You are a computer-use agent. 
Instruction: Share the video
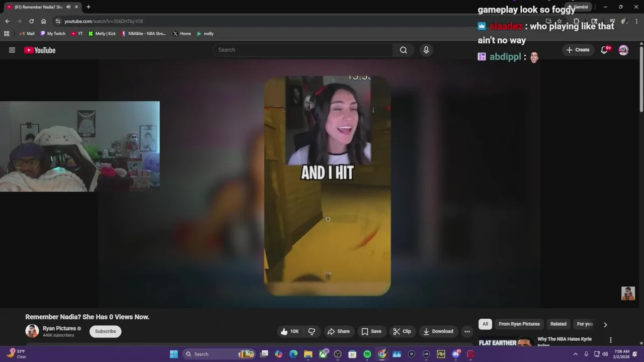point(338,331)
